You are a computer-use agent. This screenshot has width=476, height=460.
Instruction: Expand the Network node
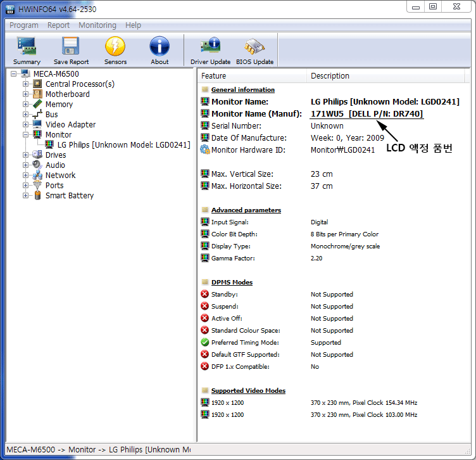[25, 176]
